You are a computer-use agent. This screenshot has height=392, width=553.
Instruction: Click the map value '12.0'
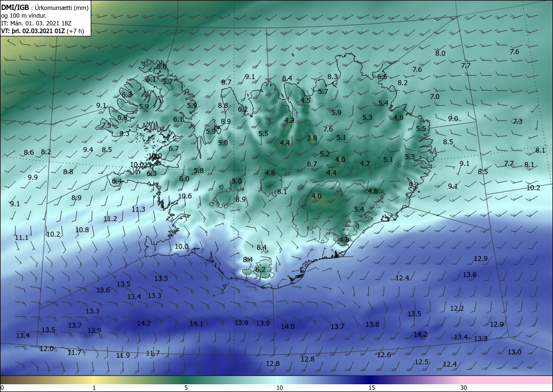tap(46, 349)
